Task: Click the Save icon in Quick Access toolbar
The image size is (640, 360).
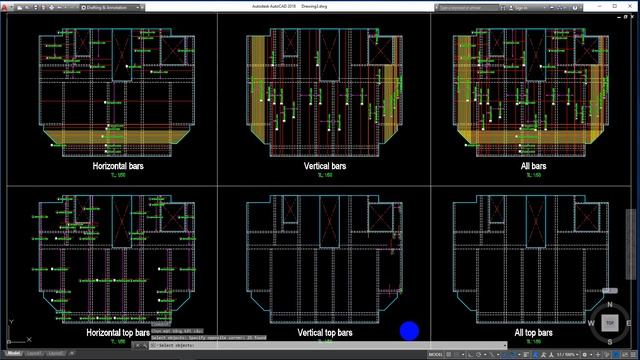Action: click(x=36, y=8)
